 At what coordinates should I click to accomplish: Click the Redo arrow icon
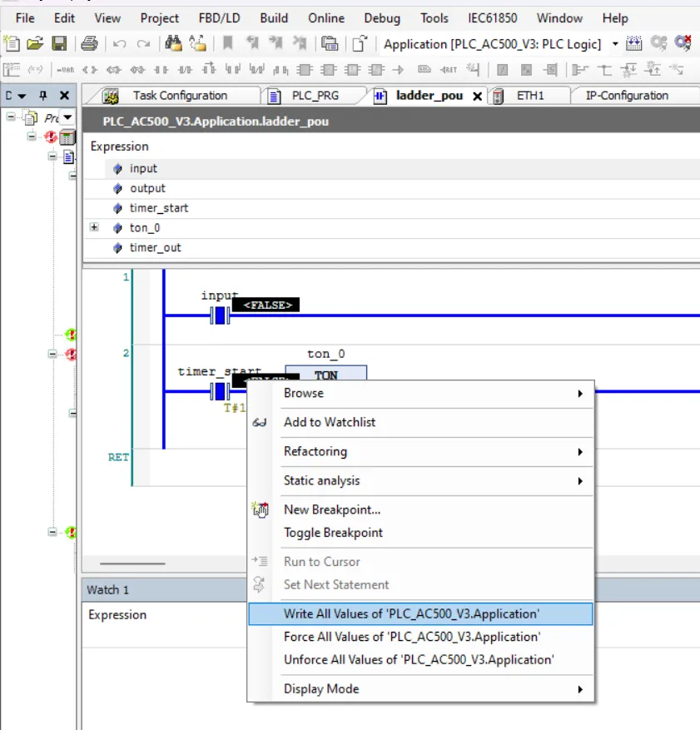click(x=143, y=44)
